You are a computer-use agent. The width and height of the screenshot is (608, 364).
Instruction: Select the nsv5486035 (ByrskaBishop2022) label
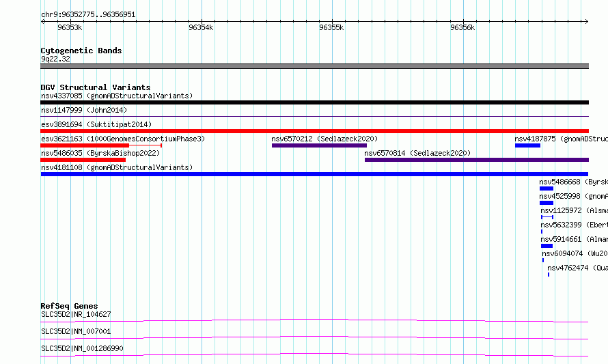click(100, 153)
